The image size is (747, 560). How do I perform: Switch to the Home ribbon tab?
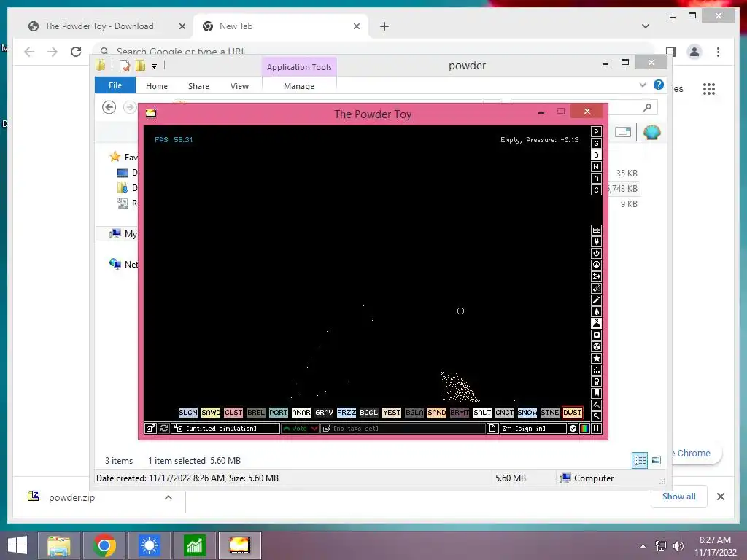click(x=157, y=86)
